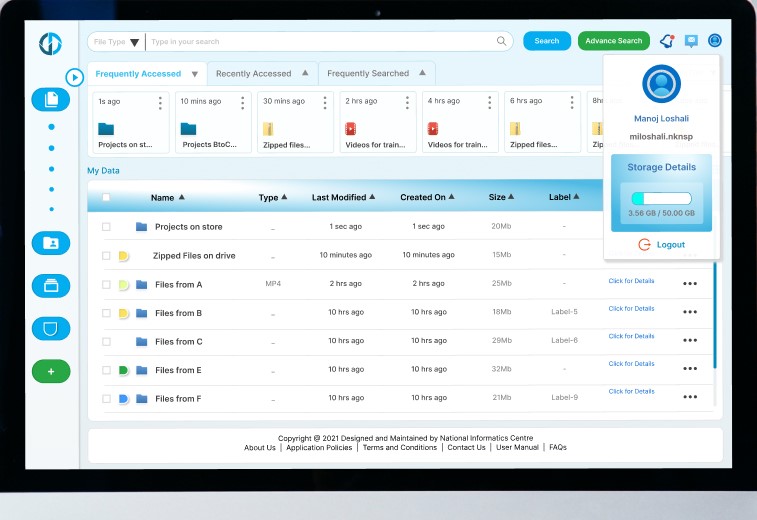The image size is (757, 520).
Task: Open the shared folder sidebar button
Action: tap(51, 243)
